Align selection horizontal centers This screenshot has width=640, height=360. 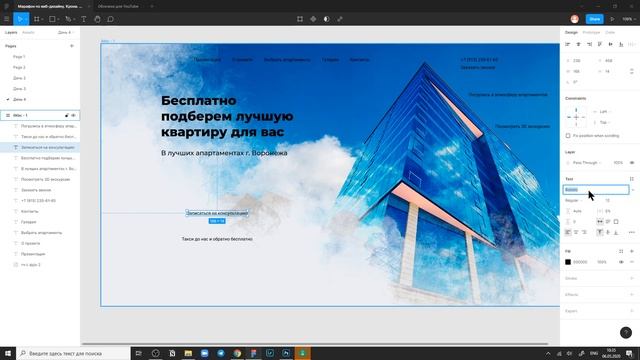(578, 44)
